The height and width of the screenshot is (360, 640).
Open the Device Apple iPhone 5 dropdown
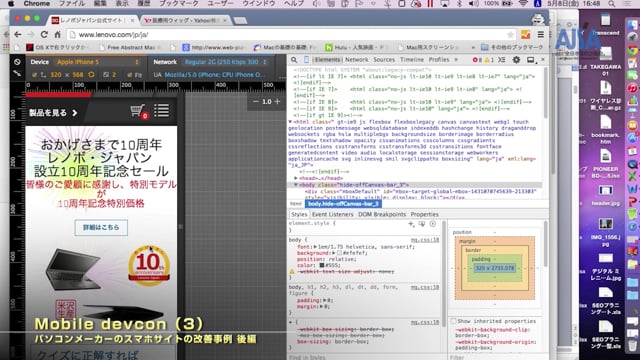point(98,62)
